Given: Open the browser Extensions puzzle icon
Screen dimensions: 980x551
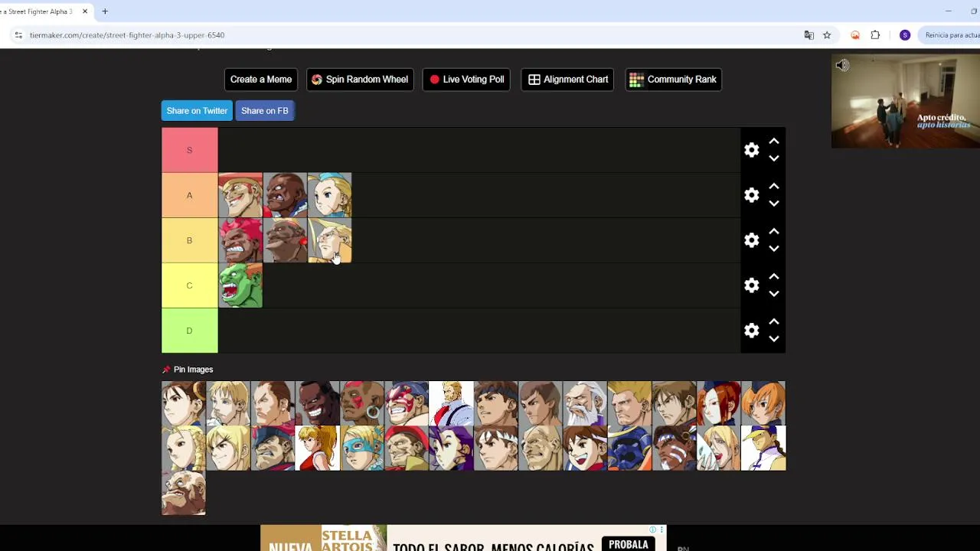Looking at the screenshot, I should click(875, 35).
